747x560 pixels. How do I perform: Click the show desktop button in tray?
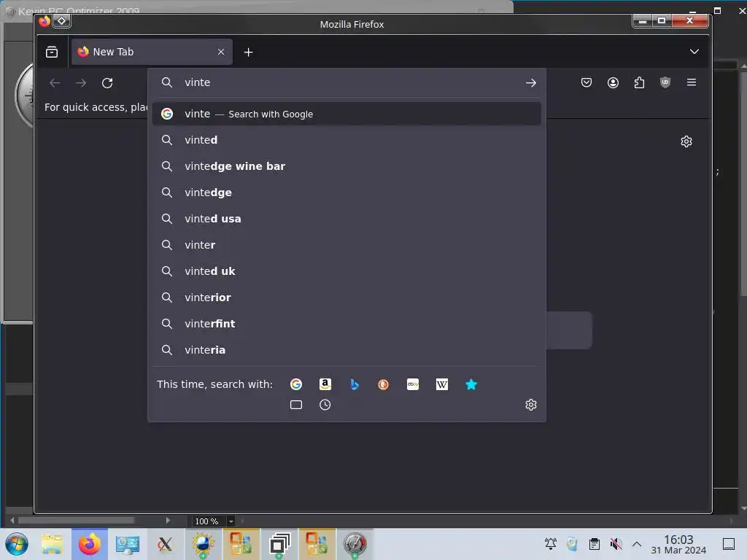[x=729, y=544]
